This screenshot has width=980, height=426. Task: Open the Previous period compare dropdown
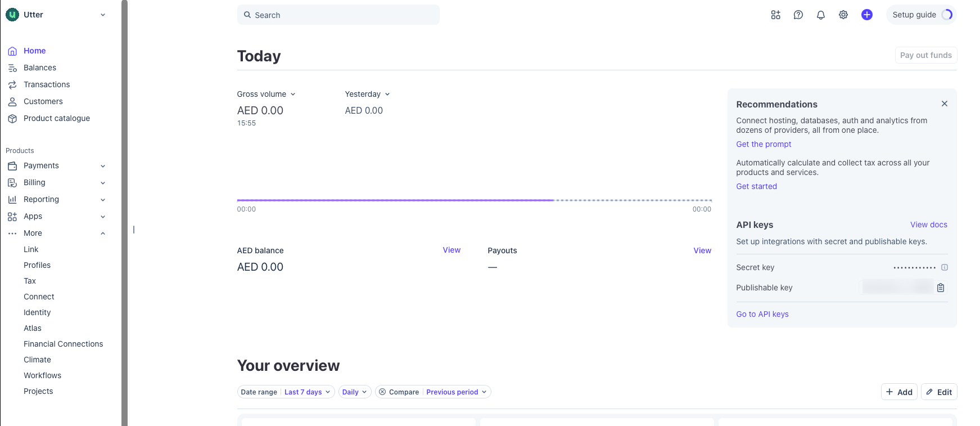coord(457,392)
